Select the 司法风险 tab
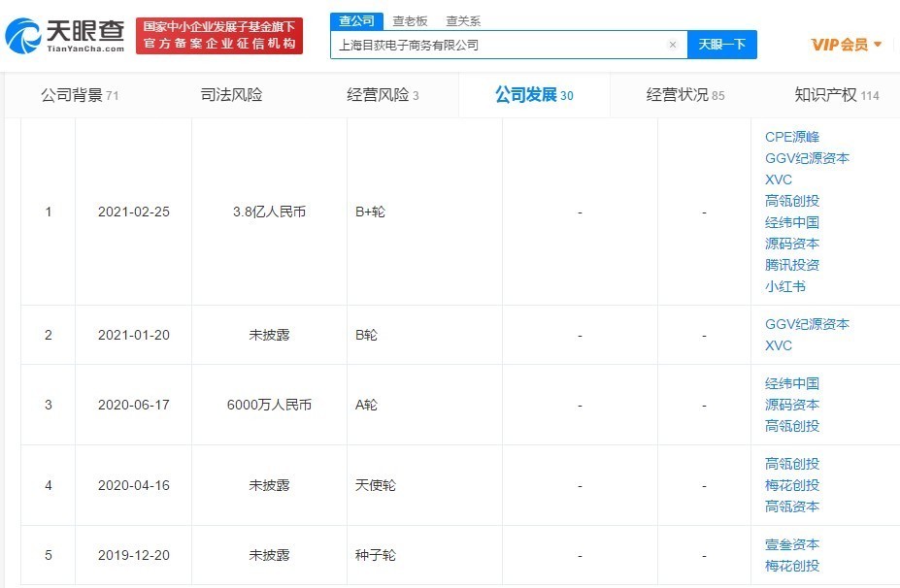The height and width of the screenshot is (588, 900). (x=229, y=94)
